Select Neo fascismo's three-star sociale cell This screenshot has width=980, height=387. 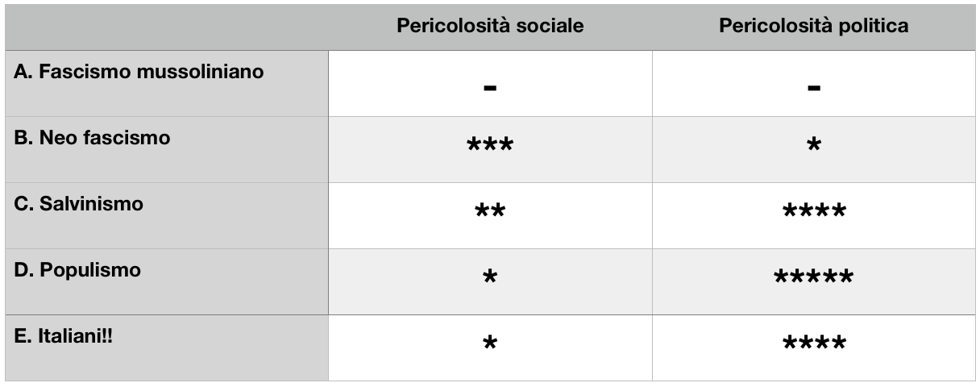pos(490,148)
